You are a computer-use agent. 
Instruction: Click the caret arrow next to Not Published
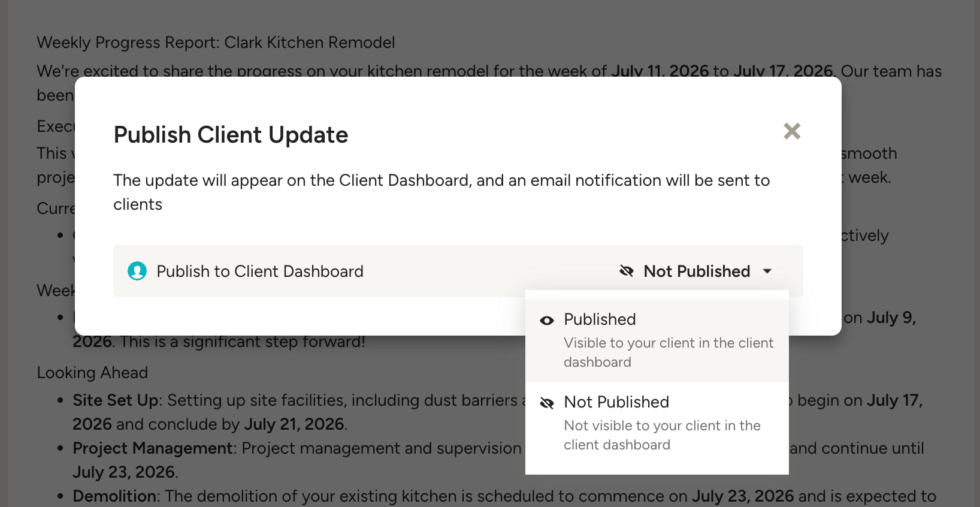point(767,271)
